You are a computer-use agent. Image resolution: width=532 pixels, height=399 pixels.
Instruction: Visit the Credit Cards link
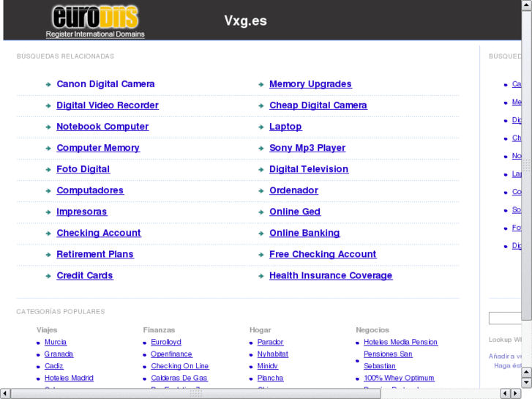[85, 276]
